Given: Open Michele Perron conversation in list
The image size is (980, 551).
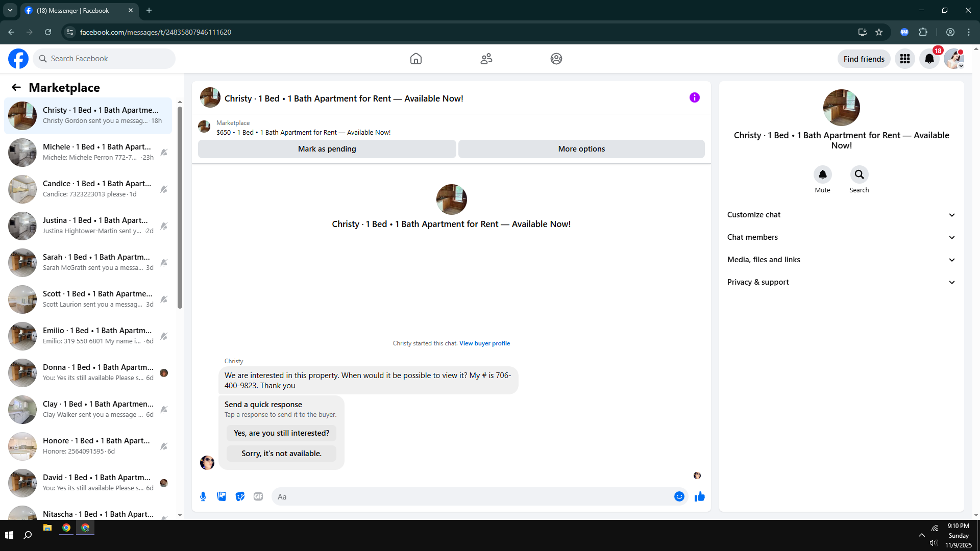Looking at the screenshot, I should click(88, 153).
